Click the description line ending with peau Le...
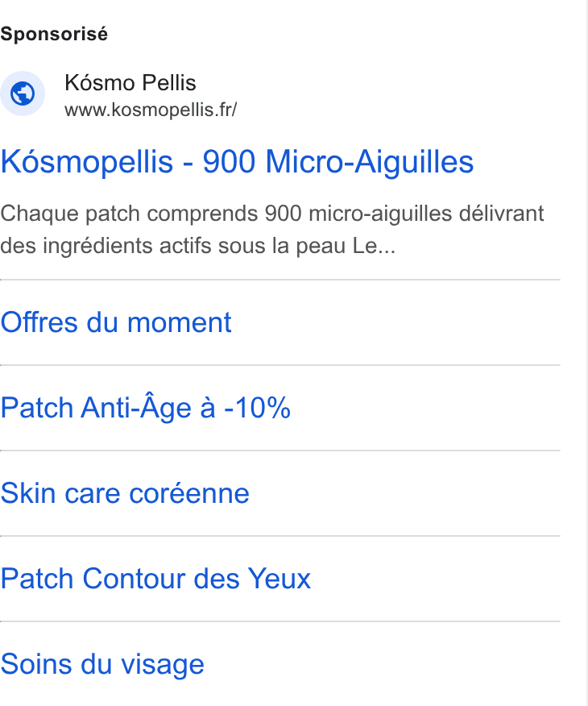 click(198, 246)
